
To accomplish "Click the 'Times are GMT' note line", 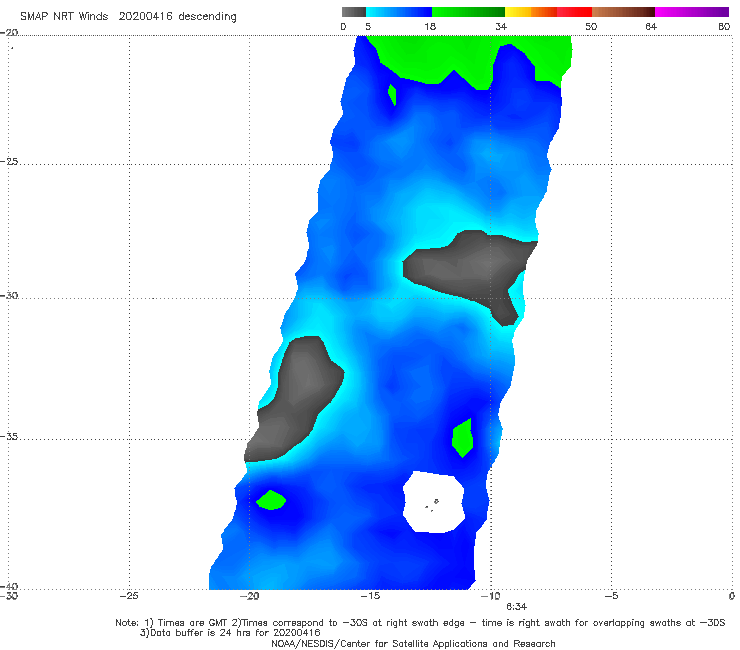I will click(420, 623).
